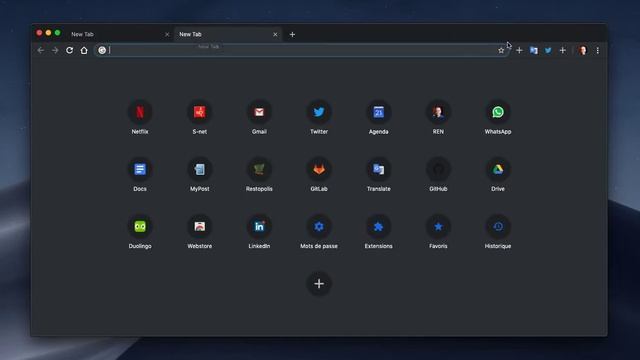
Task: Add a new shortcut with plus button
Action: click(319, 283)
